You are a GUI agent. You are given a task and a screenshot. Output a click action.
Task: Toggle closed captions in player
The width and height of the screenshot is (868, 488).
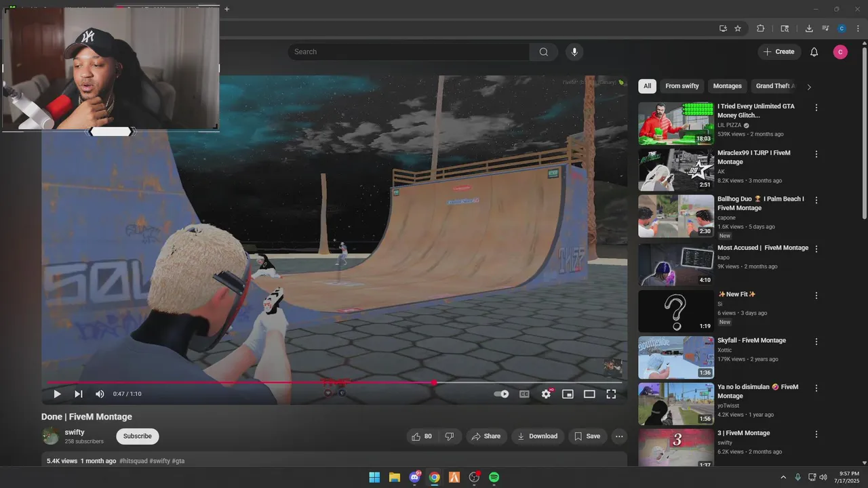524,394
